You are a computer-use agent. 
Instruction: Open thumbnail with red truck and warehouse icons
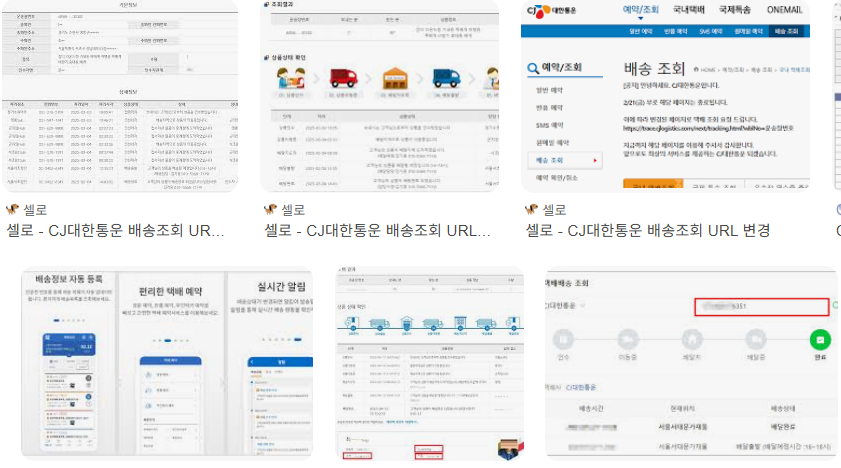click(379, 94)
